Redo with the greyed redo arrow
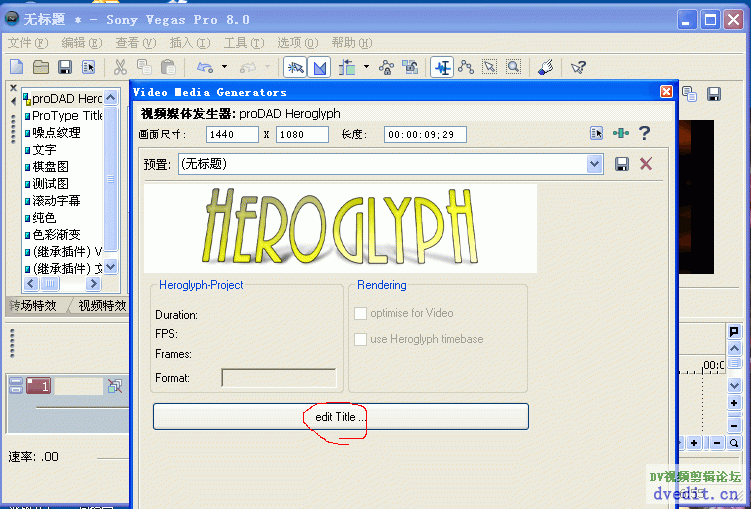The width and height of the screenshot is (751, 509). click(248, 67)
